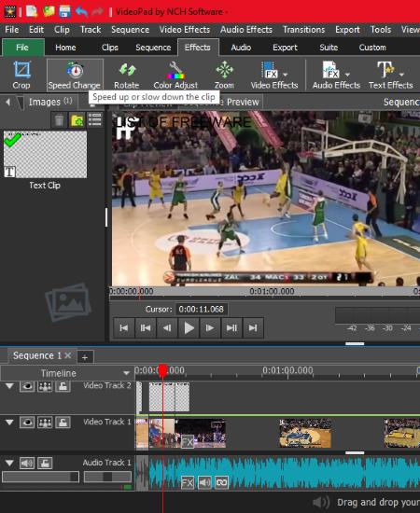The image size is (420, 513).
Task: Click the redo arrow icon
Action: click(x=97, y=12)
